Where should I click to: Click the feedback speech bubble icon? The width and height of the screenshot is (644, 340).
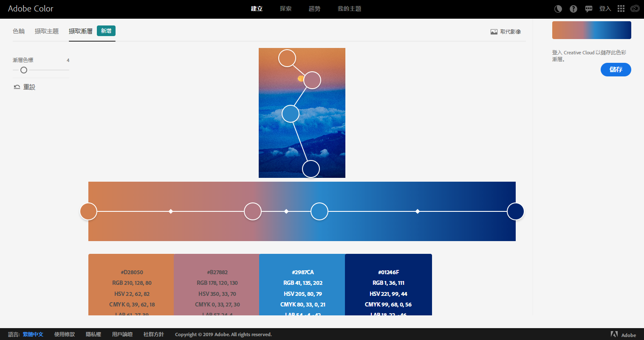(x=589, y=9)
